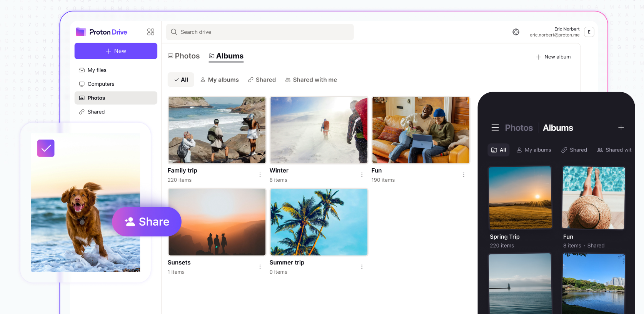The image size is (644, 314).
Task: Click 'Spring Trip' title in mobile view
Action: (x=505, y=237)
